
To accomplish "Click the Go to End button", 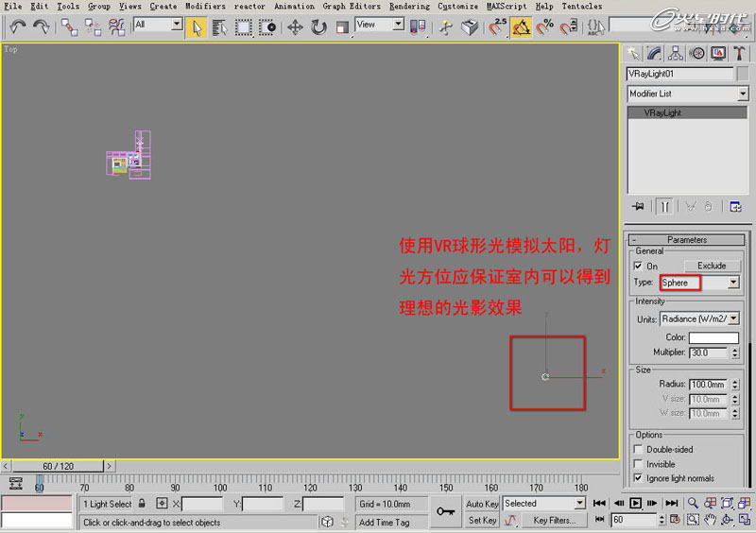I will coord(672,503).
